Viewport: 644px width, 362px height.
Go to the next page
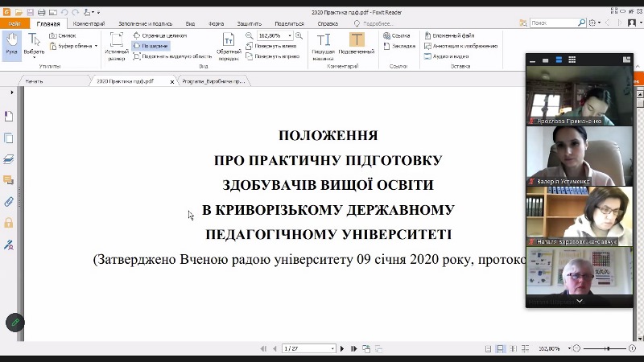(x=342, y=348)
